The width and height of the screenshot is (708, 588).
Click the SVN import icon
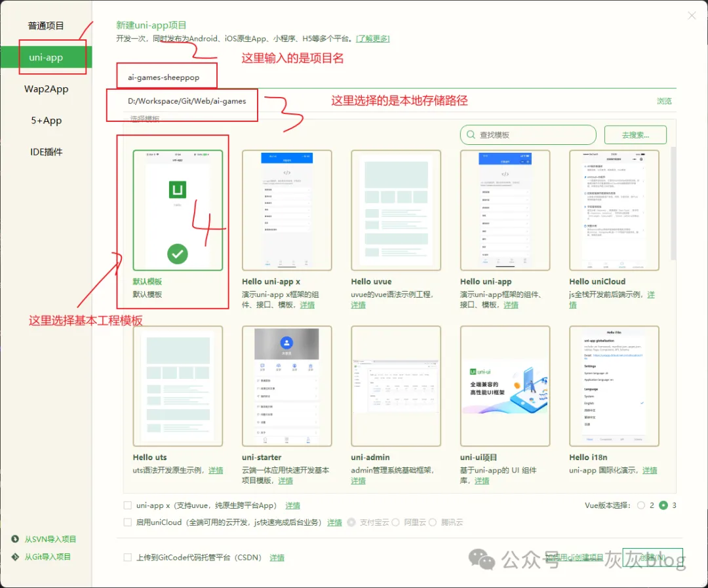point(15,539)
